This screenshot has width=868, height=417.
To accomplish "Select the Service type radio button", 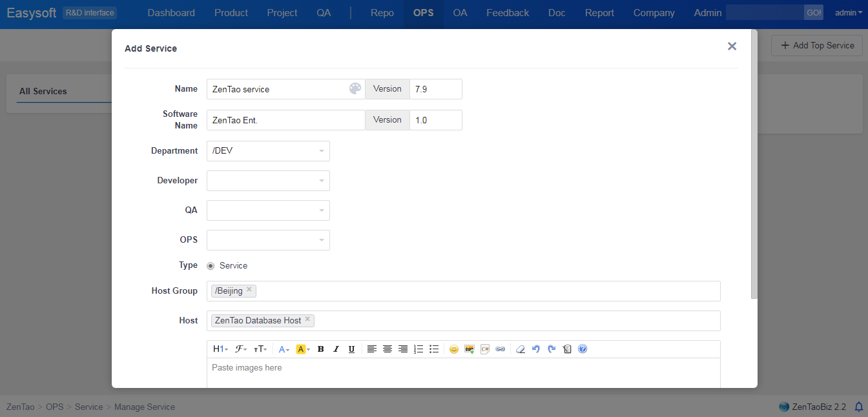I will [211, 266].
